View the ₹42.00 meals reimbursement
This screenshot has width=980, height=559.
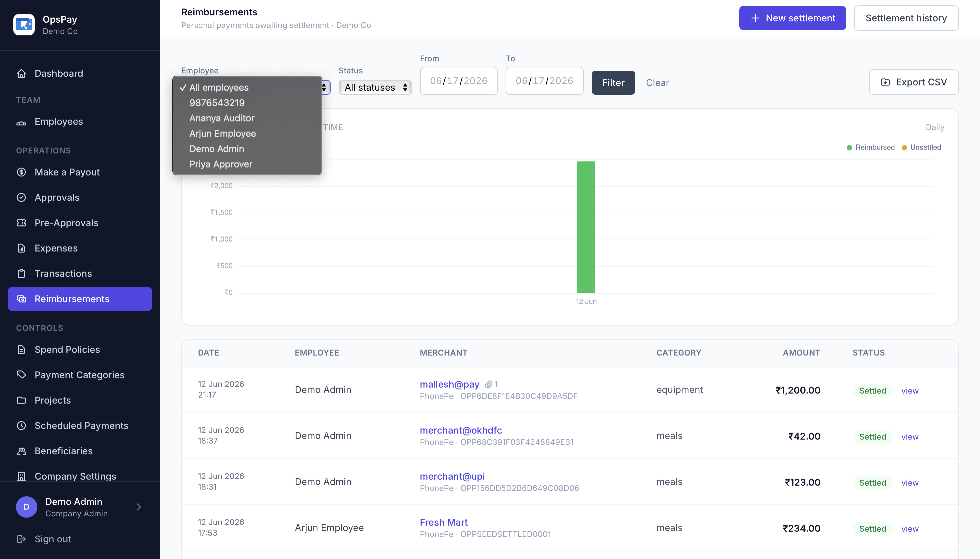click(x=910, y=437)
